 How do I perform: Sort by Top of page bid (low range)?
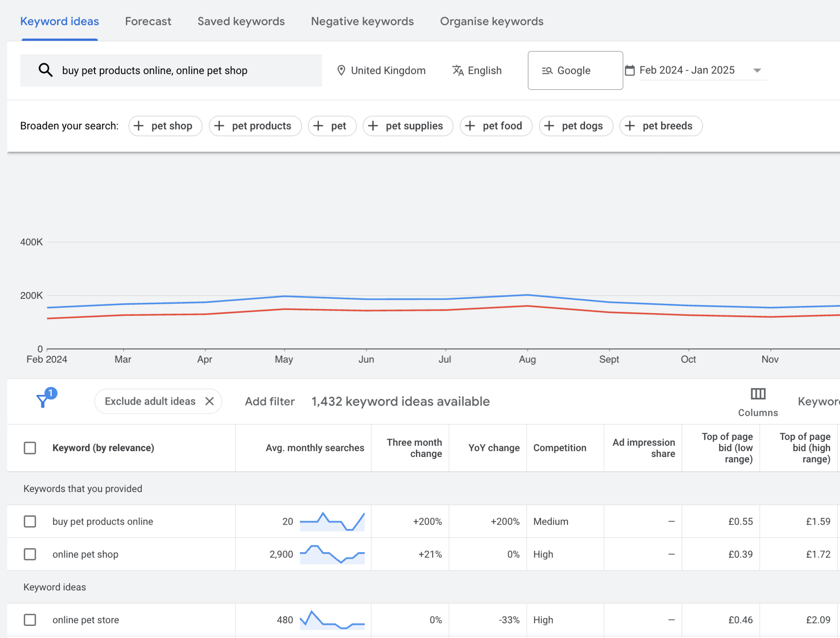tap(727, 448)
